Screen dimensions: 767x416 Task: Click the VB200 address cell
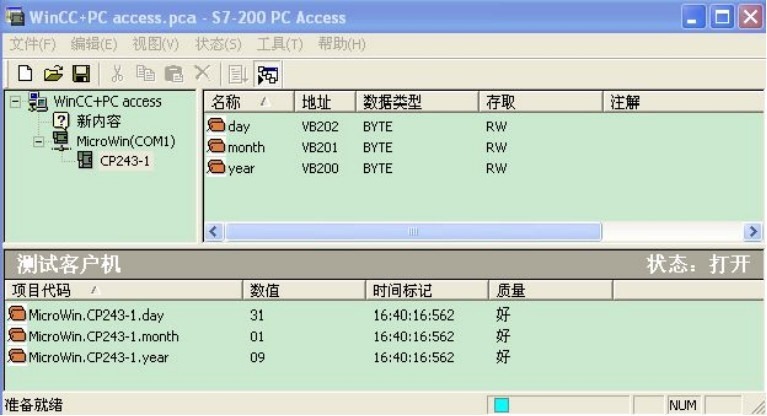pyautogui.click(x=320, y=168)
